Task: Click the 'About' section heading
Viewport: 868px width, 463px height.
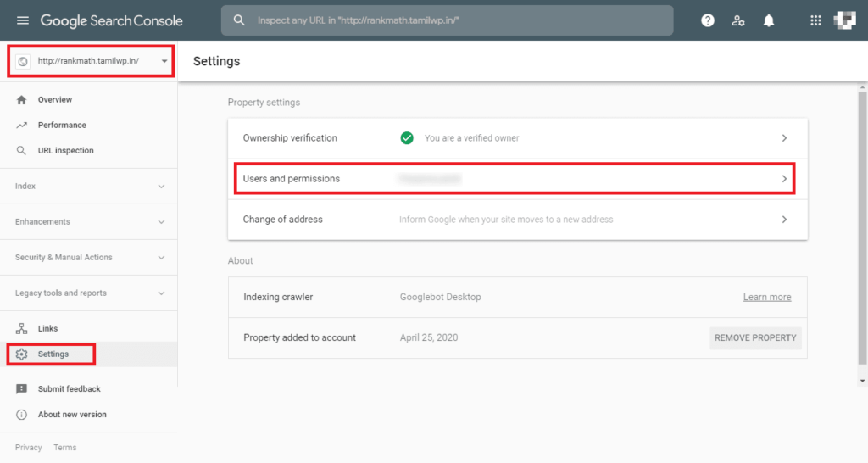Action: click(x=240, y=261)
